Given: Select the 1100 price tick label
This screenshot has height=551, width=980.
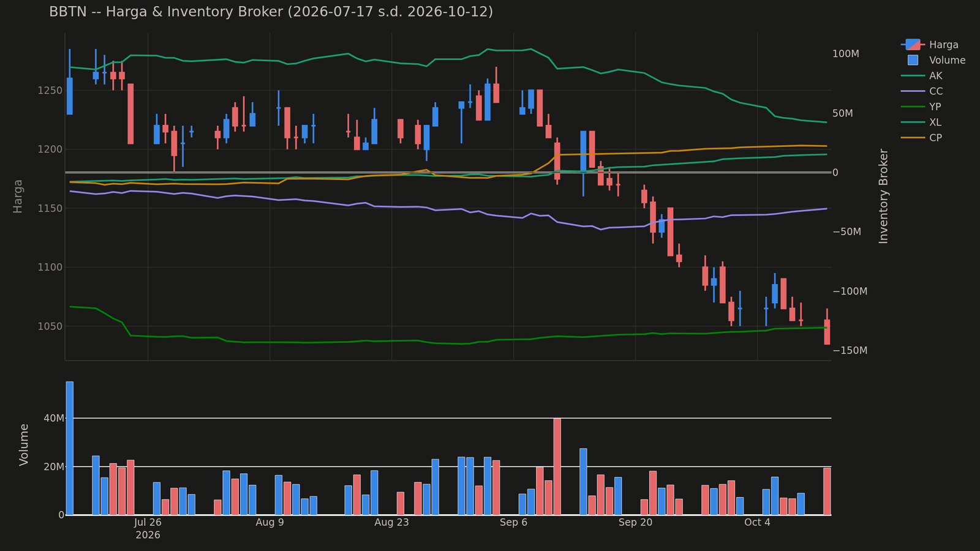Looking at the screenshot, I should 51,268.
